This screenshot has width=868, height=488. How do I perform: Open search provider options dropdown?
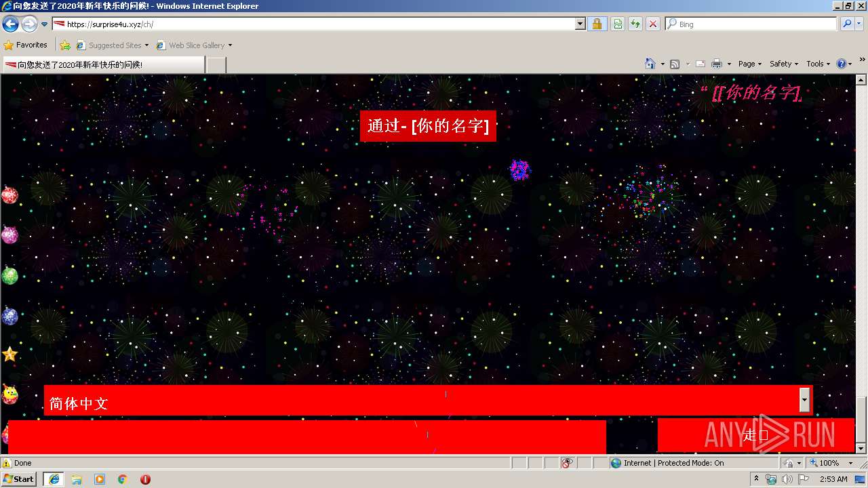860,24
